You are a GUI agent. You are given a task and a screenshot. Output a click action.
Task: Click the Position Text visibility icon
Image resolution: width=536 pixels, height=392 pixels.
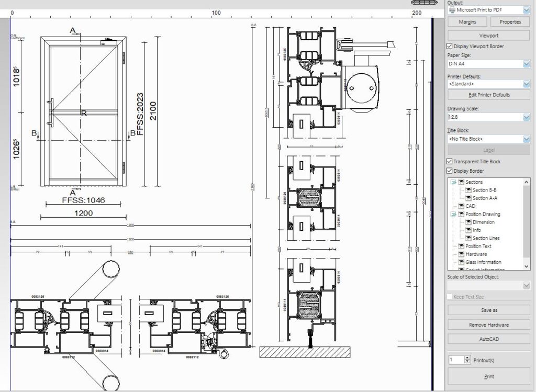461,246
